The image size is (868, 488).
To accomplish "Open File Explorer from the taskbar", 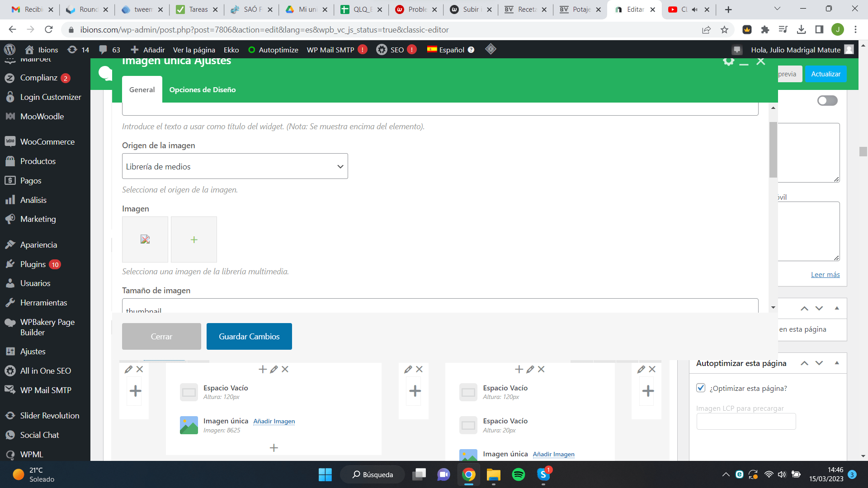I will coord(494,474).
